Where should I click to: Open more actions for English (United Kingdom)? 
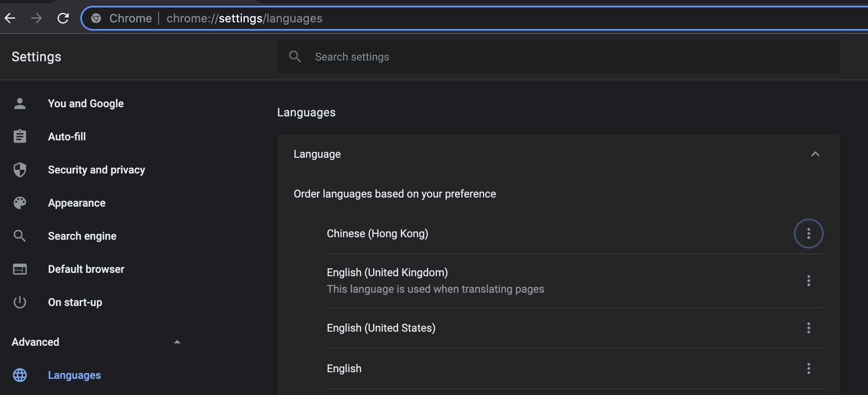point(808,281)
